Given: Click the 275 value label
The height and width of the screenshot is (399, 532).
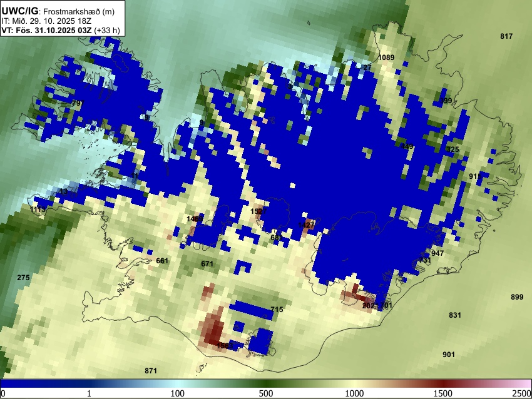Looking at the screenshot, I should (23, 278).
